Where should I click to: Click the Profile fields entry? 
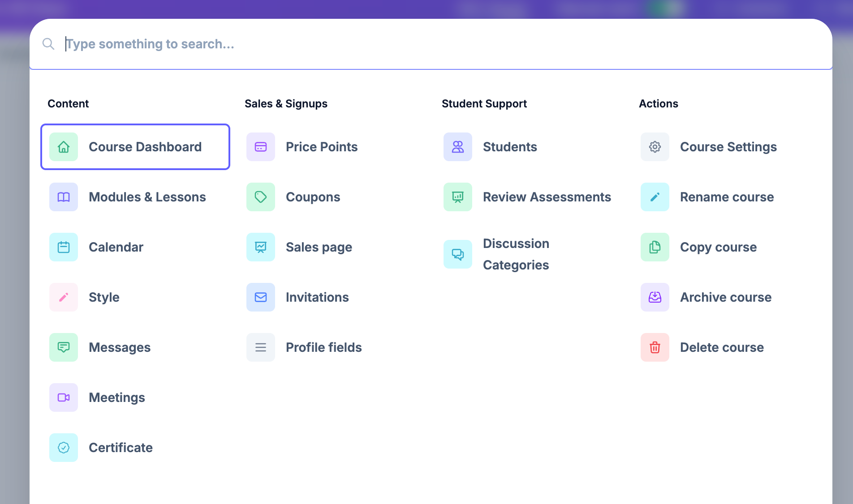[x=323, y=347]
